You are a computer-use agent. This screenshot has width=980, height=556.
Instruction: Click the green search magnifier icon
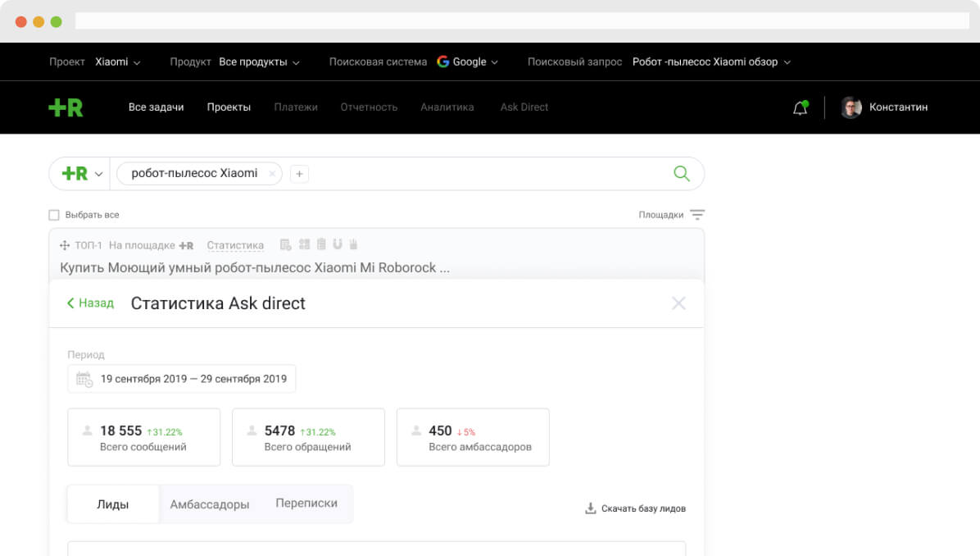click(681, 173)
